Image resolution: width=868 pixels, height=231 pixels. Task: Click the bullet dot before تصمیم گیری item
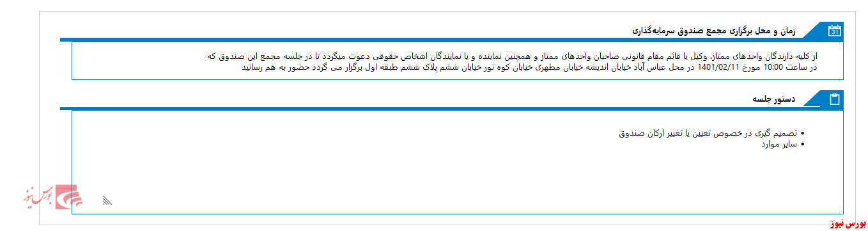[802, 133]
